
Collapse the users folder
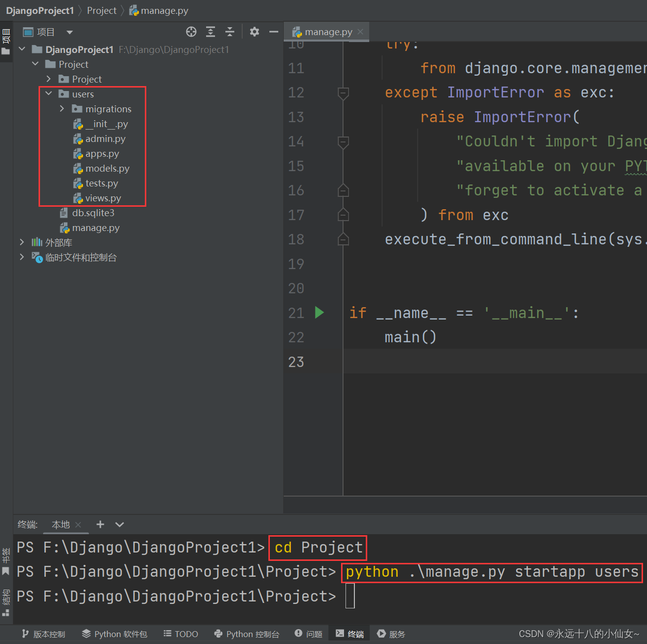point(48,94)
